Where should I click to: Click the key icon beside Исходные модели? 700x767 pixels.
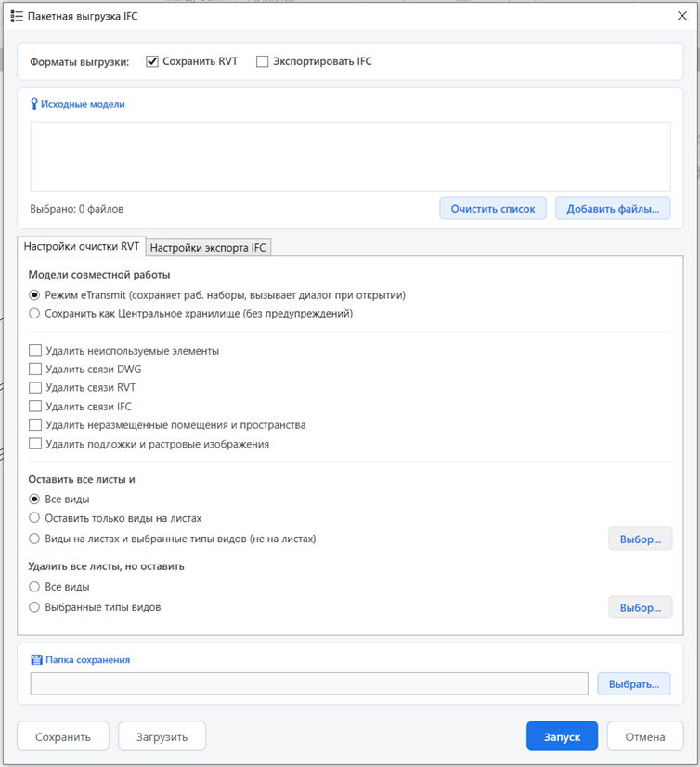[x=34, y=104]
